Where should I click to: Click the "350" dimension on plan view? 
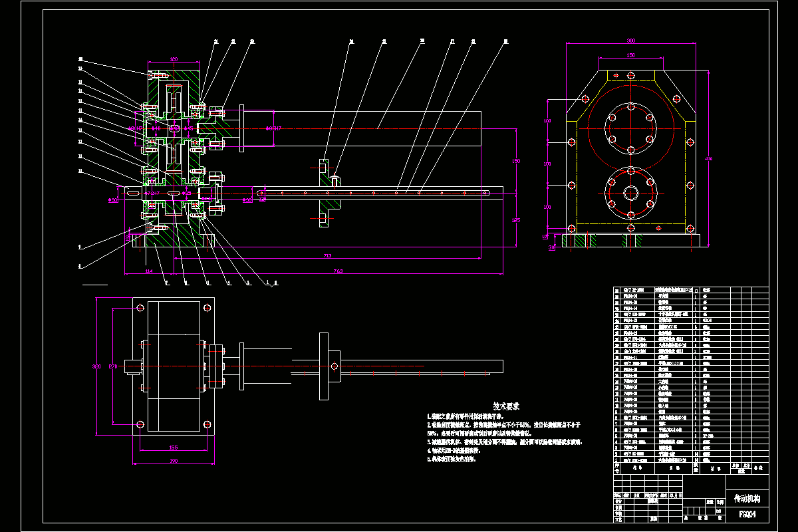[96, 366]
